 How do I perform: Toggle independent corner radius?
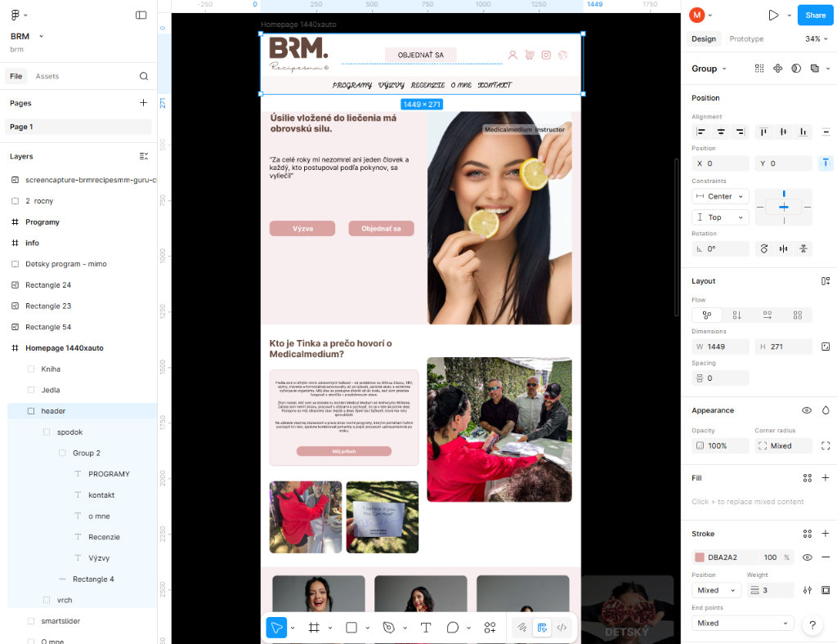(826, 445)
